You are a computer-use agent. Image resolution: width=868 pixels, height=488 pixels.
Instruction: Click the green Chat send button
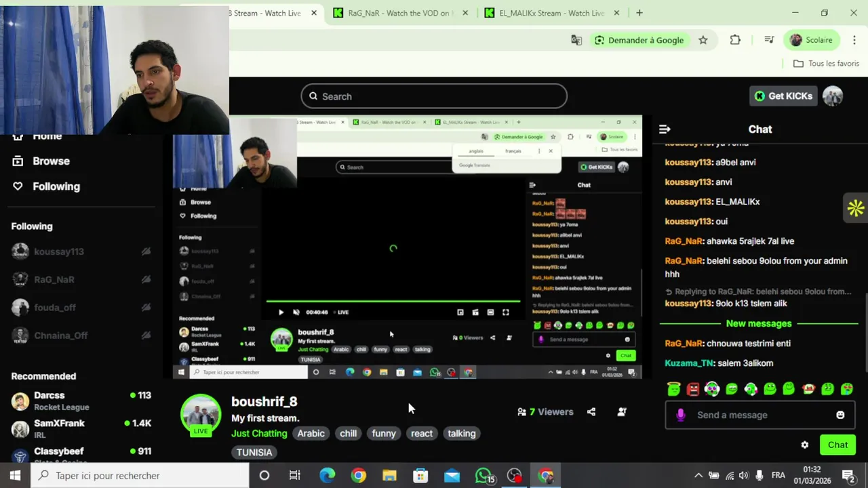click(x=837, y=445)
